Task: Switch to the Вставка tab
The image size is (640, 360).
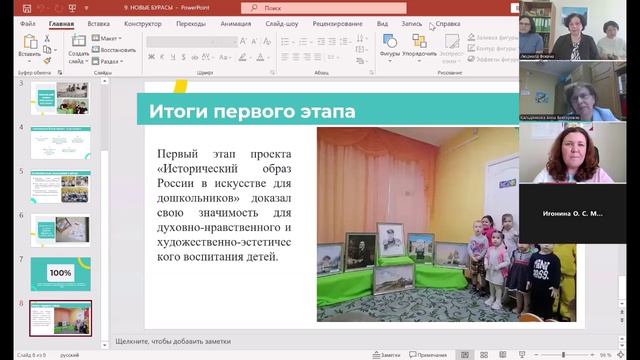Action: pos(98,24)
